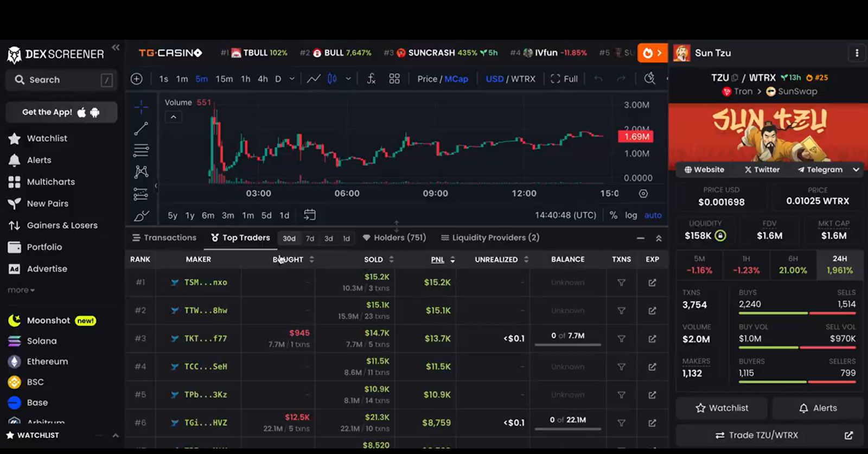Image resolution: width=868 pixels, height=454 pixels.
Task: Select the 1h chart interval
Action: point(245,79)
